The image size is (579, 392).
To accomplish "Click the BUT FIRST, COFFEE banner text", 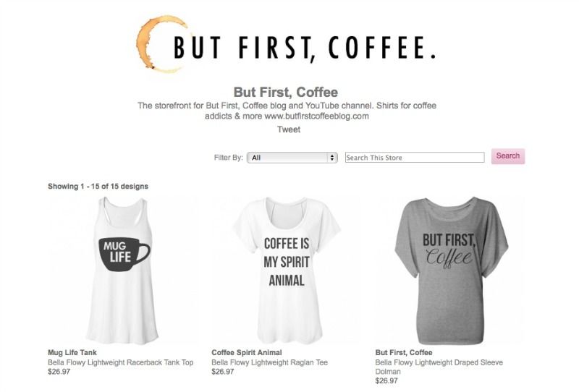I will [305, 48].
